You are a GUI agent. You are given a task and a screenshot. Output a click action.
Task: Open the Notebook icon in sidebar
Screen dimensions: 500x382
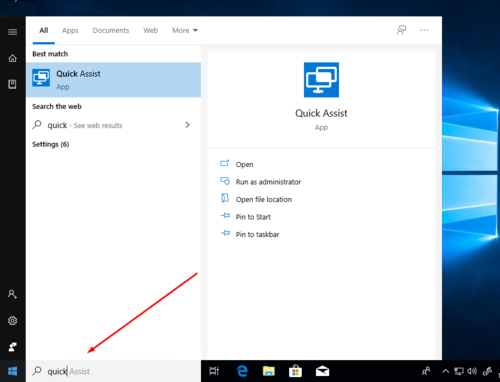pos(12,84)
